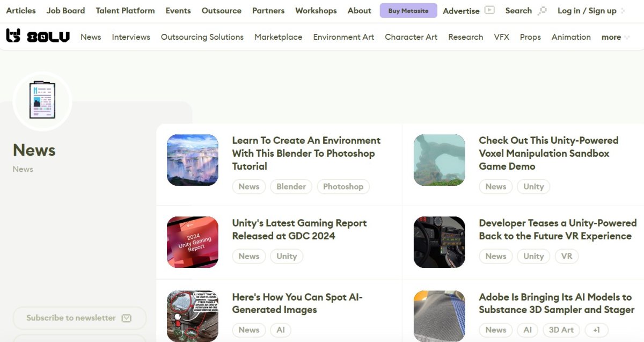644x342 pixels.
Task: Click the 80LV logo icon
Action: coord(13,36)
